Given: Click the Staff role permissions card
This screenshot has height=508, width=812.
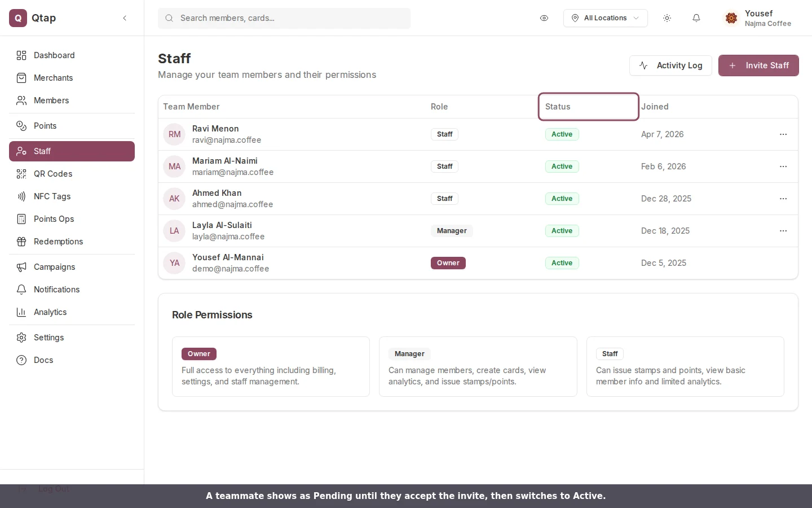Looking at the screenshot, I should click(x=685, y=367).
